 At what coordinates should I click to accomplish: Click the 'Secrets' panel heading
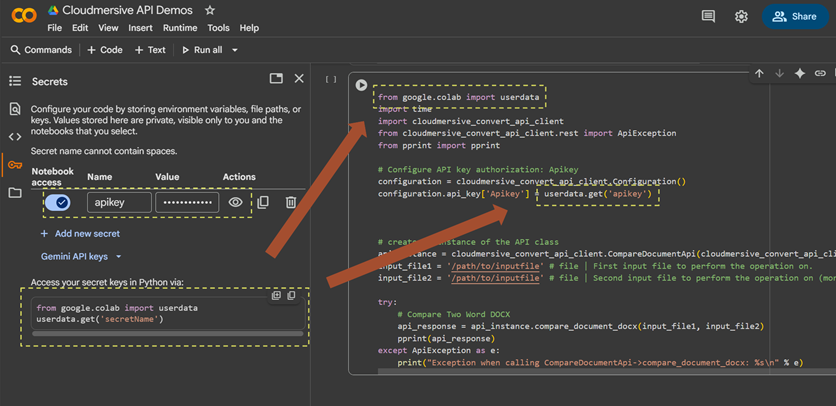(50, 82)
